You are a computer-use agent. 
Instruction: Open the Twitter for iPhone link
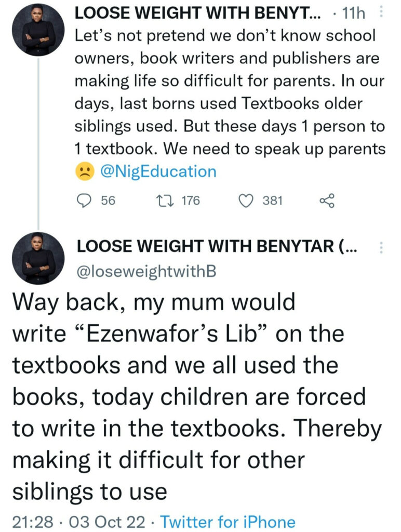click(228, 522)
